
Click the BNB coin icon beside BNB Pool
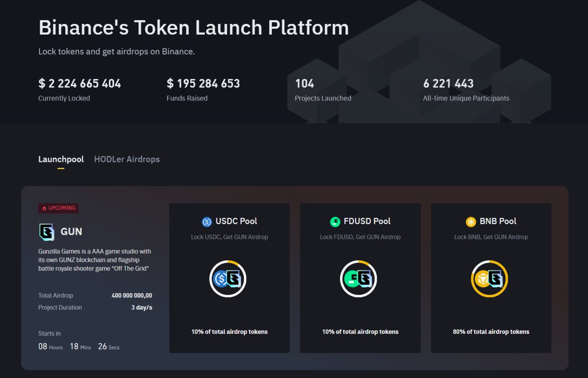pyautogui.click(x=471, y=222)
